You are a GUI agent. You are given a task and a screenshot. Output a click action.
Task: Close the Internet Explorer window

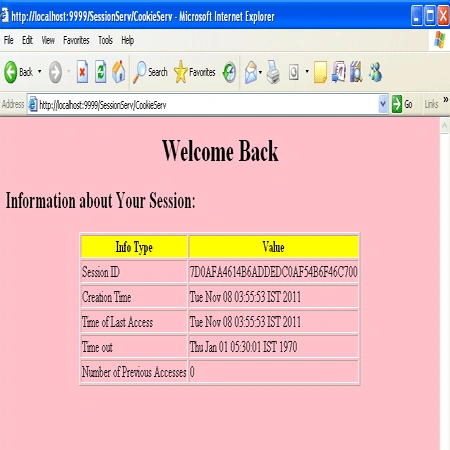point(443,15)
